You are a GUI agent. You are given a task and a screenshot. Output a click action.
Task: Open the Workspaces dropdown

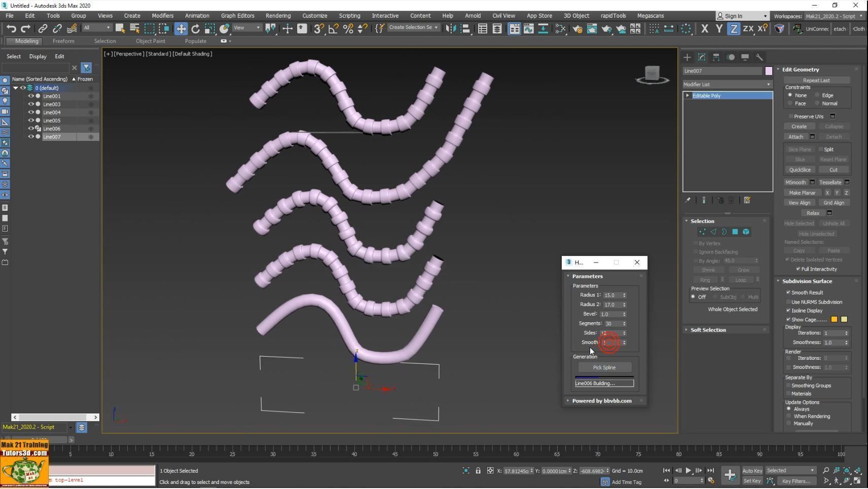click(x=834, y=16)
